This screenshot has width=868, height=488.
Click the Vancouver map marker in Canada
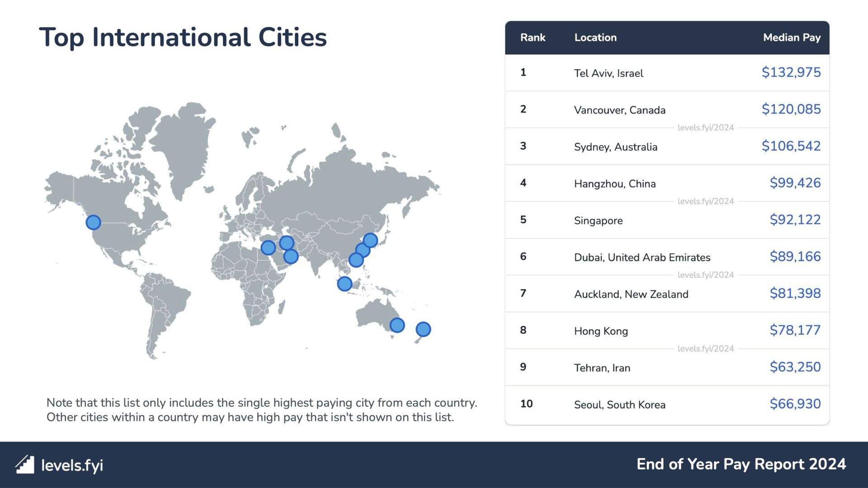click(x=93, y=222)
